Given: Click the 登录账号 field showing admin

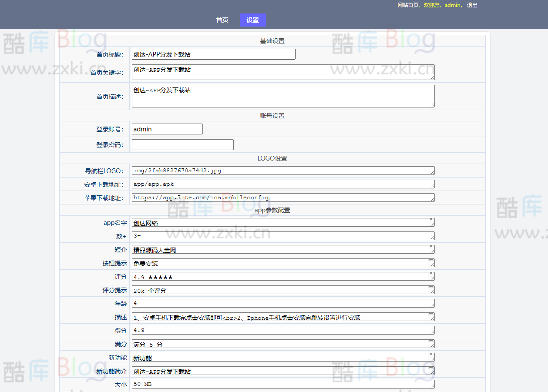Looking at the screenshot, I should coord(167,129).
